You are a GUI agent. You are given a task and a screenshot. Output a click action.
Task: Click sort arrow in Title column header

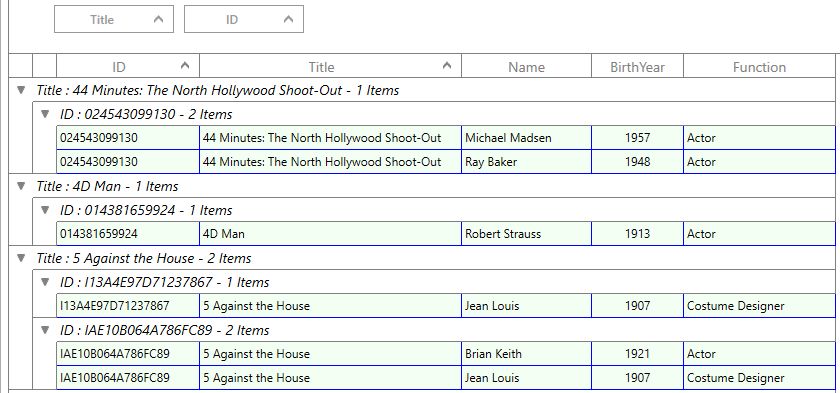click(x=447, y=66)
